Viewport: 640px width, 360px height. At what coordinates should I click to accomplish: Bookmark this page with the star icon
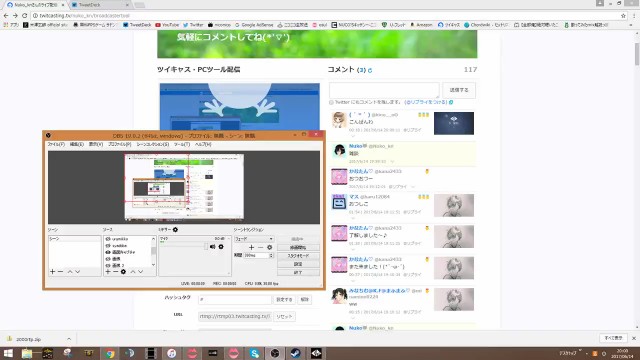click(623, 16)
